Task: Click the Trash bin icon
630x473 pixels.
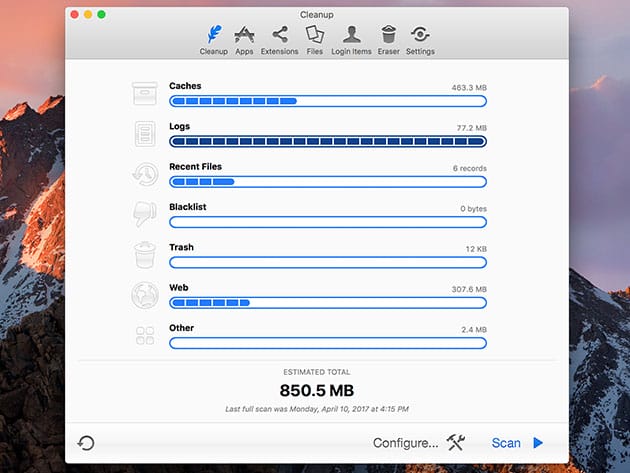Action: [x=145, y=254]
